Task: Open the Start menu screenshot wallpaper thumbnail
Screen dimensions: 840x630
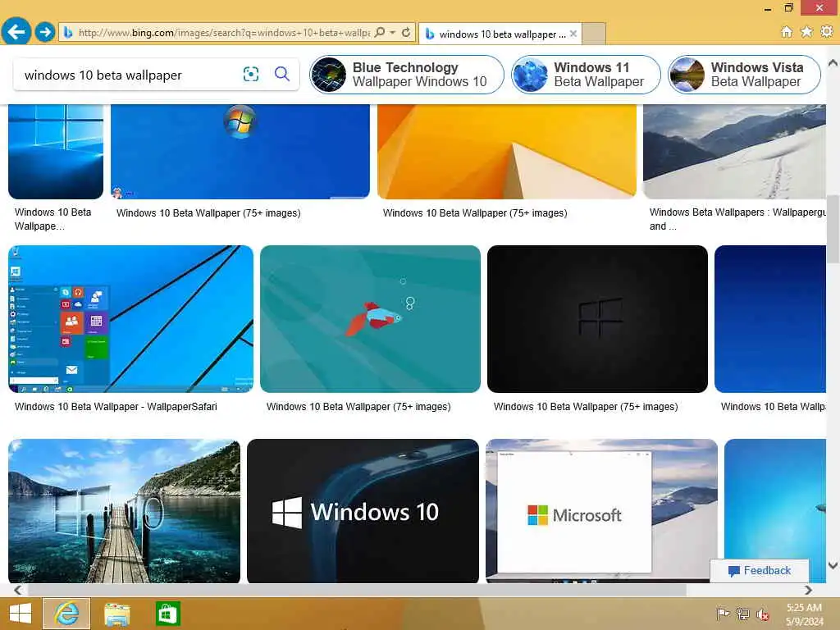Action: click(x=130, y=319)
